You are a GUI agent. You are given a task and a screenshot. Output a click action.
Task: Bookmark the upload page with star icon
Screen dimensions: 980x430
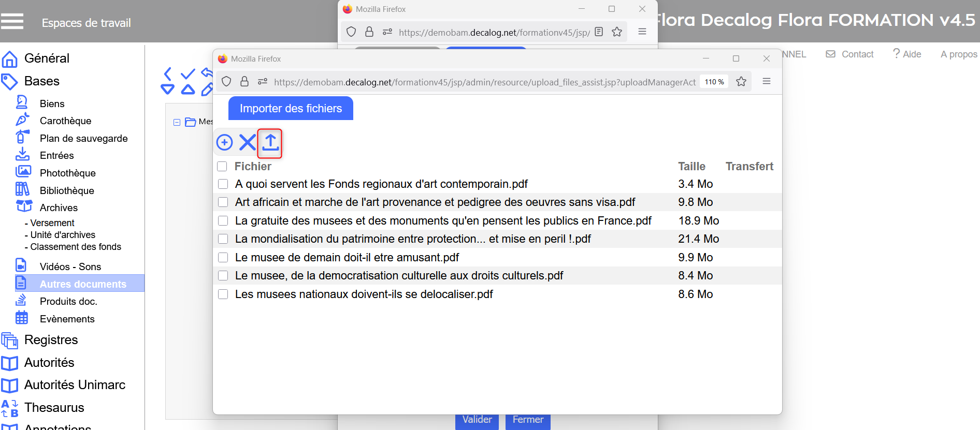(x=741, y=82)
